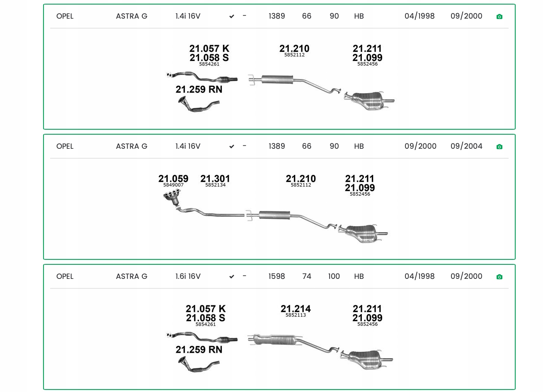
Task: Click the center silencer image under 21.214
Action: (274, 340)
